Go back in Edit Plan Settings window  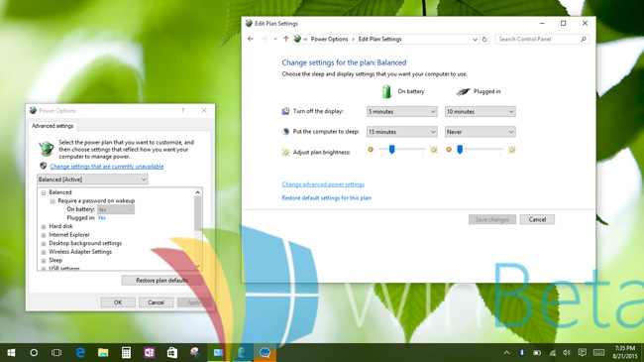pyautogui.click(x=251, y=39)
